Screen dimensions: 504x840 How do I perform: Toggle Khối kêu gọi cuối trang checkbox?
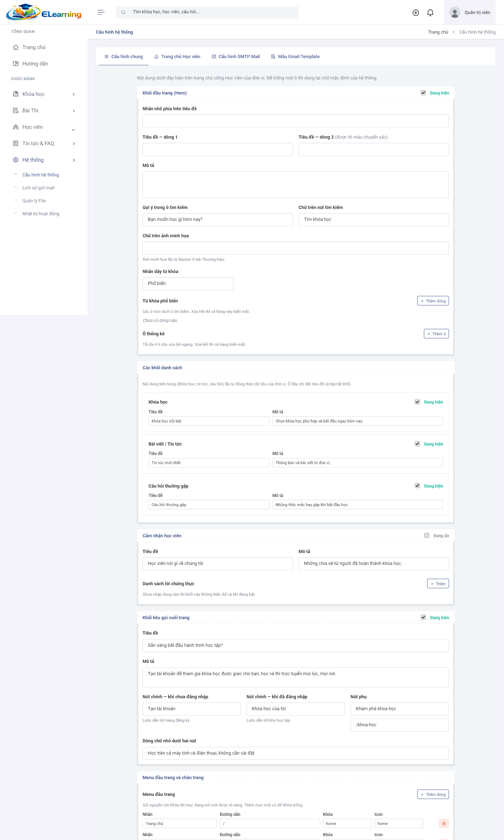[x=423, y=617]
